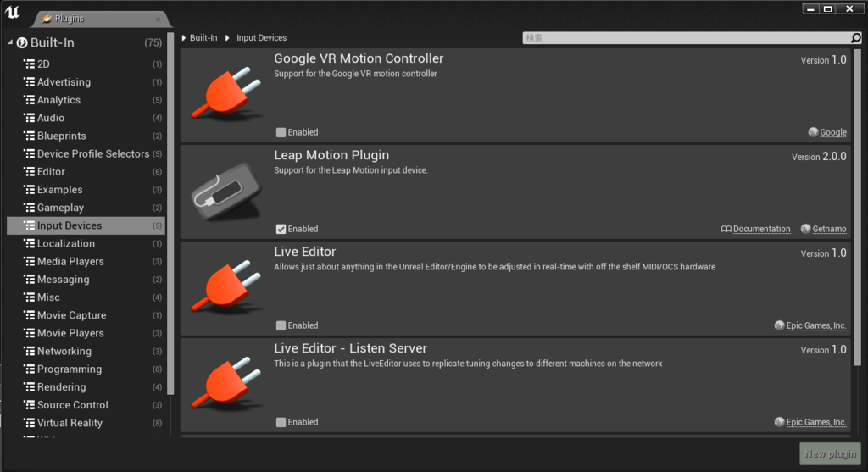Click globe icon in Live Editor row
The width and height of the screenshot is (868, 472).
(780, 325)
